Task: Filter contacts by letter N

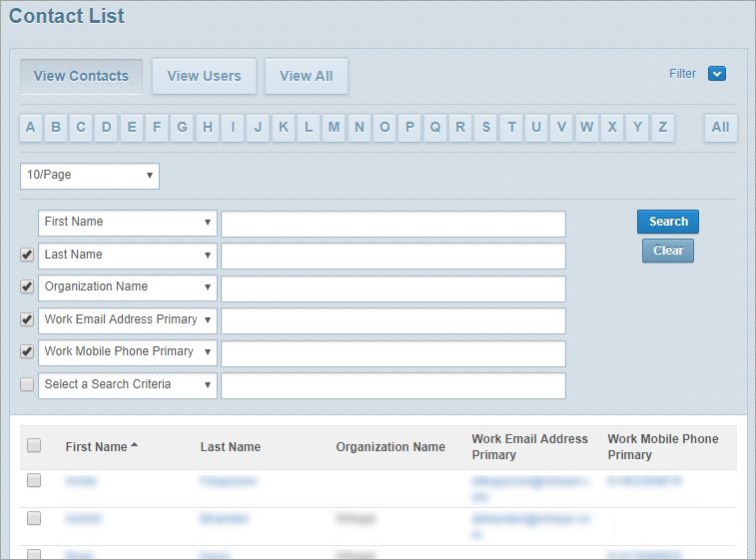Action: 360,128
